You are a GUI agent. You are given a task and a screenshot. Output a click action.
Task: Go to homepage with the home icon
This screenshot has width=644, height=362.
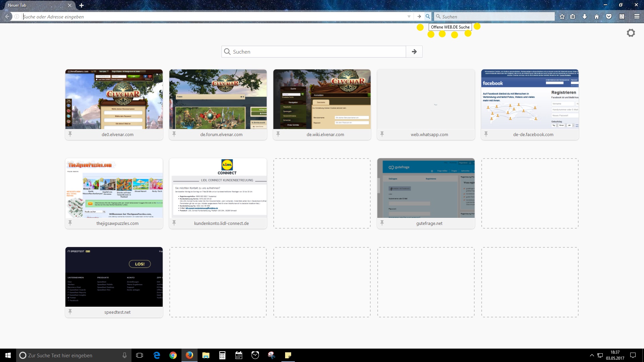[x=597, y=16]
